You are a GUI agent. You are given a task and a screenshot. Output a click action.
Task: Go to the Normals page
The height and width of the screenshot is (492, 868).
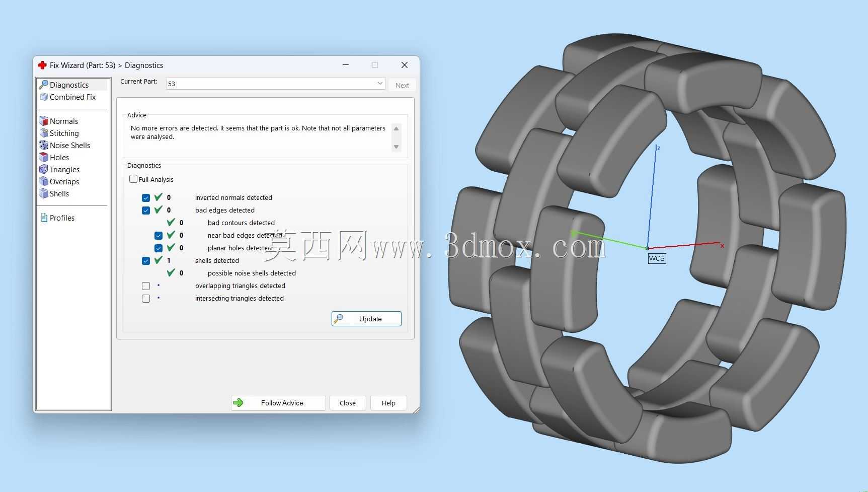(x=64, y=121)
